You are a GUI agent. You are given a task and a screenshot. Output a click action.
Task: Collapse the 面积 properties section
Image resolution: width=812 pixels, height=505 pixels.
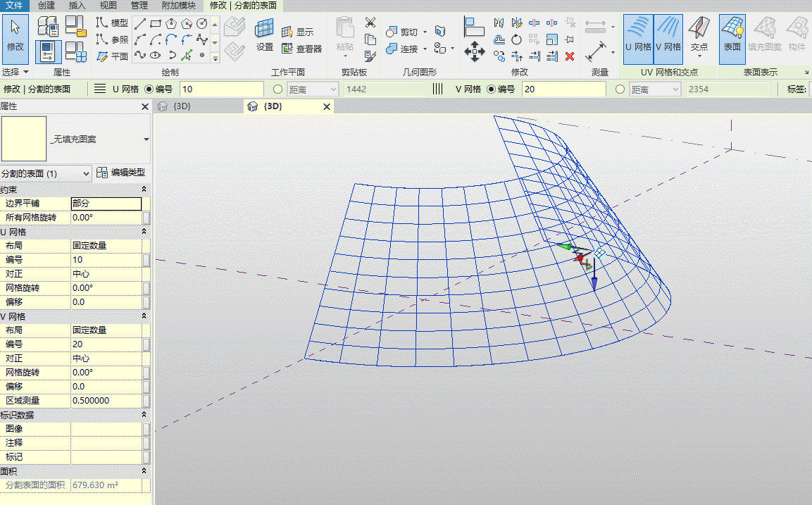pyautogui.click(x=144, y=471)
